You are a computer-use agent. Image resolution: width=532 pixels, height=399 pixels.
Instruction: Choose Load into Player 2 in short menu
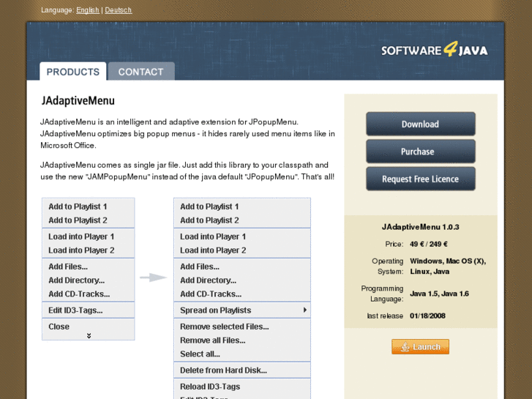[89, 250]
